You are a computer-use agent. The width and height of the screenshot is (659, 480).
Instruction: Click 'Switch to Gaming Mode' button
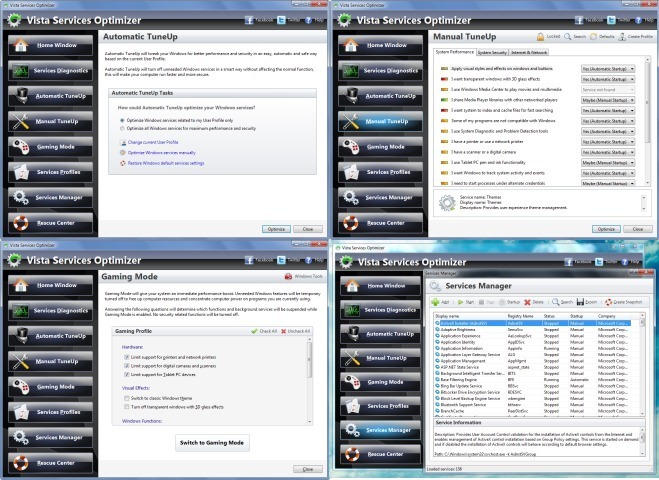coord(212,443)
